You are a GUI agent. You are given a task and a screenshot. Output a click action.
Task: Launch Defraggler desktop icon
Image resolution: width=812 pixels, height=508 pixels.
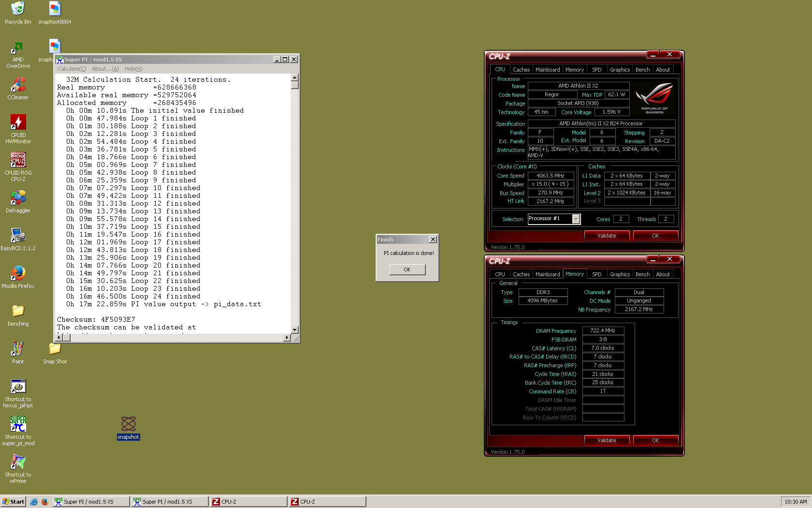click(x=18, y=202)
